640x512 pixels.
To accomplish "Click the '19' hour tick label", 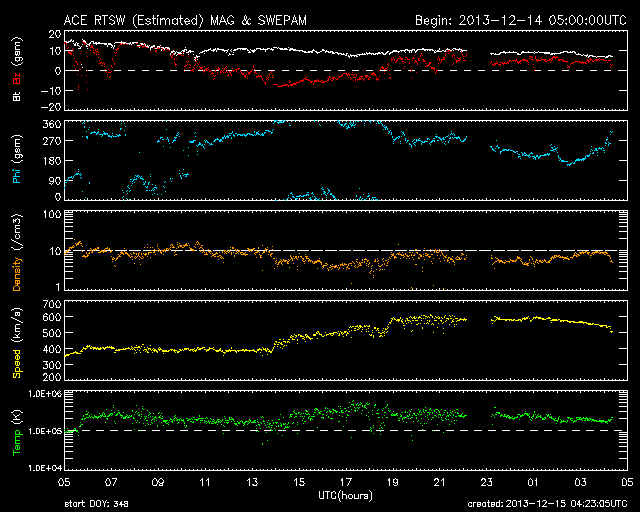I will 393,482.
